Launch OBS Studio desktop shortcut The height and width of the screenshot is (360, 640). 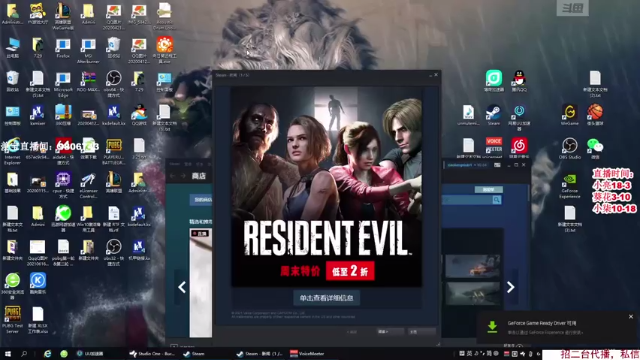[x=569, y=148]
